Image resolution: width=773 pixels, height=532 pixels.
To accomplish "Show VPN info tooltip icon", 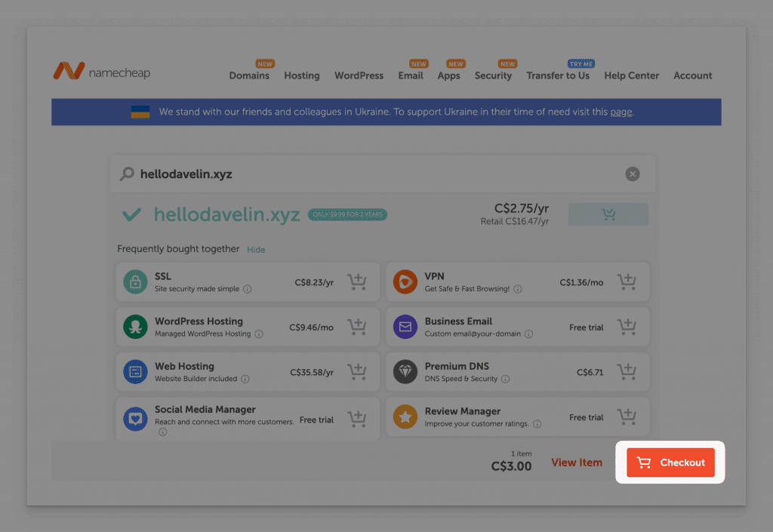I will [518, 289].
